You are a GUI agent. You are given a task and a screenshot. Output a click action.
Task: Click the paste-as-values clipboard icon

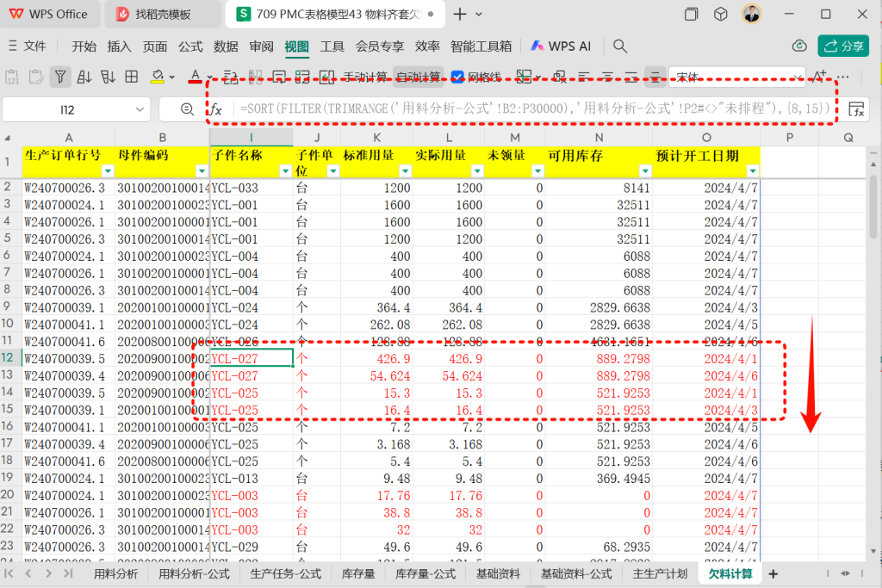pyautogui.click(x=12, y=77)
